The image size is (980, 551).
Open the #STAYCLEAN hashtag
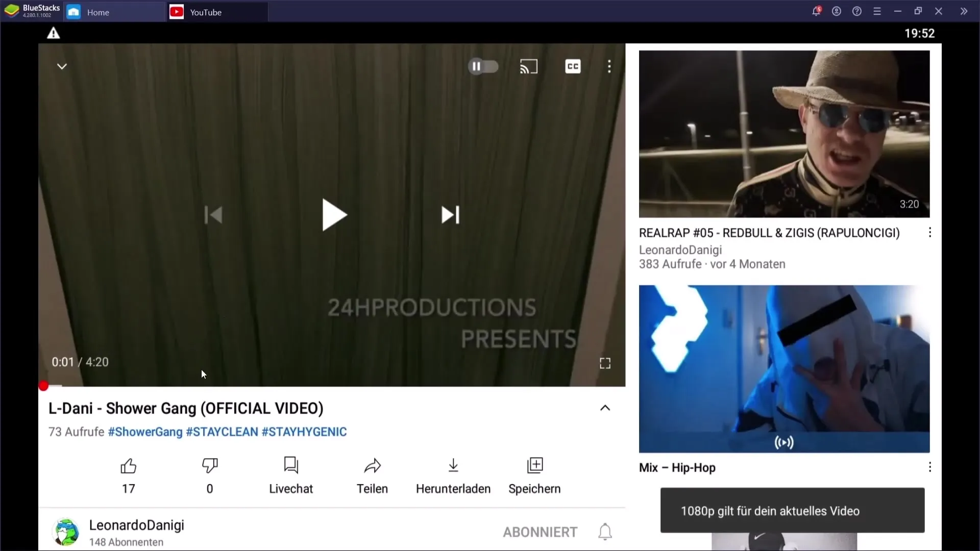pos(222,432)
